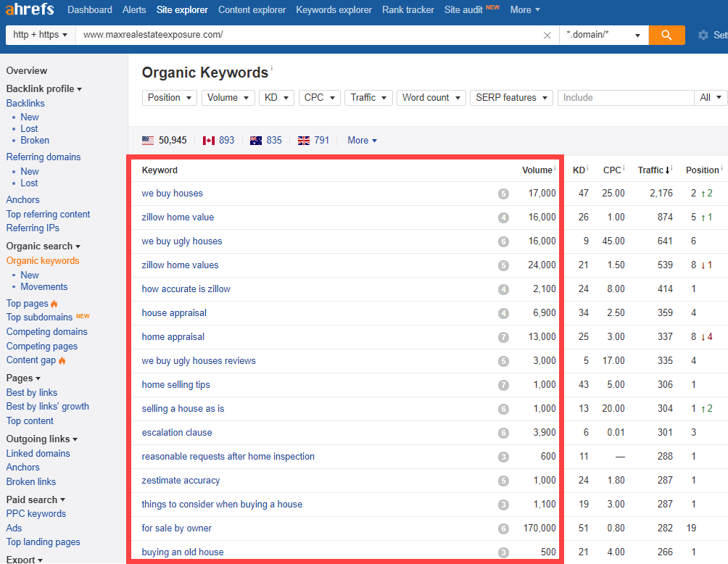Click the fire icon beside Top pages
The image size is (728, 564).
pyautogui.click(x=54, y=304)
